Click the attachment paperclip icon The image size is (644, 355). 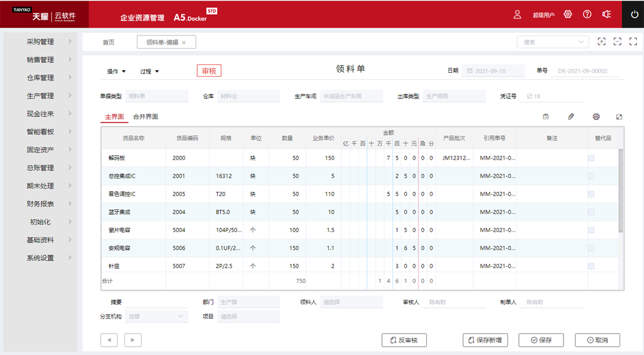tap(571, 117)
